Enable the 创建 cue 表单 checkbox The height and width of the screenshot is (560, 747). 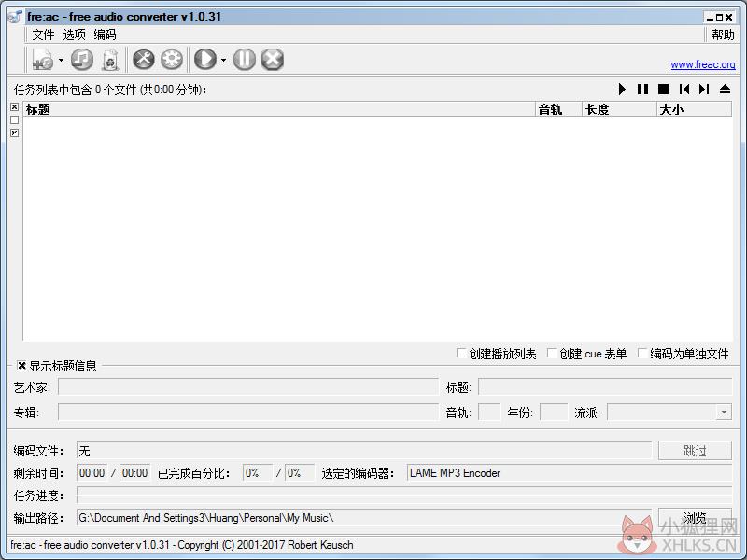(x=552, y=354)
